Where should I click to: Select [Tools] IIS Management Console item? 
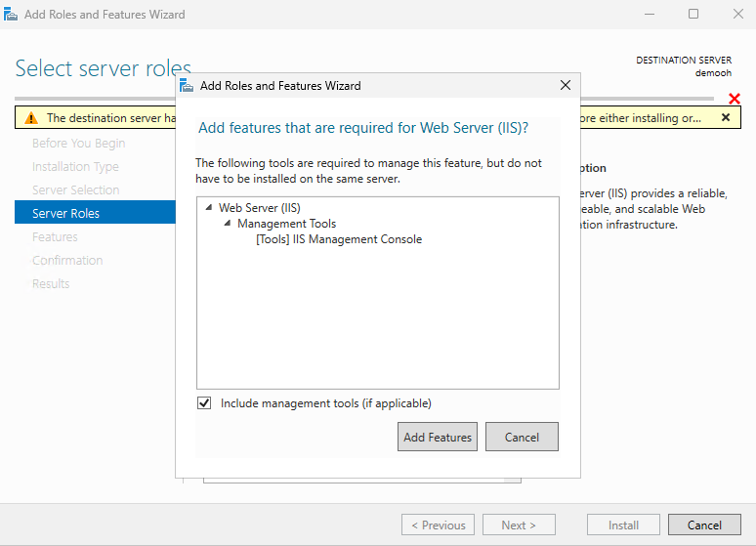[339, 239]
